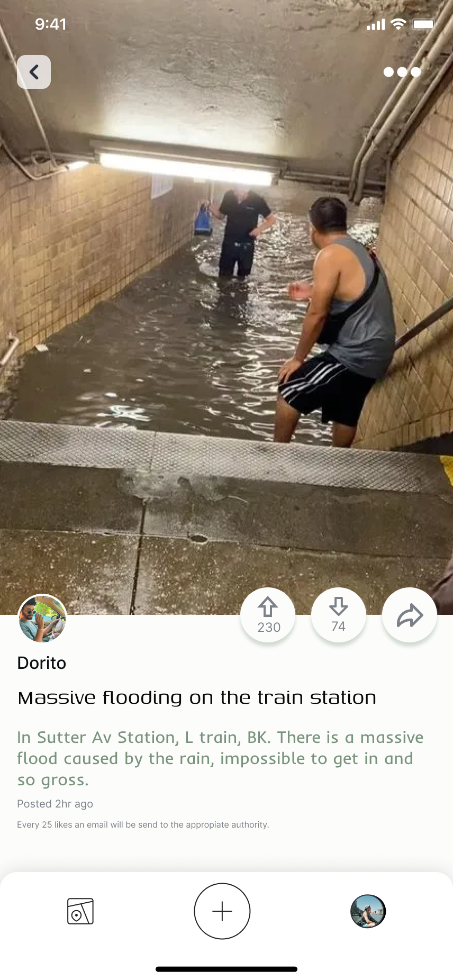Open the three-dot more options menu

click(402, 72)
